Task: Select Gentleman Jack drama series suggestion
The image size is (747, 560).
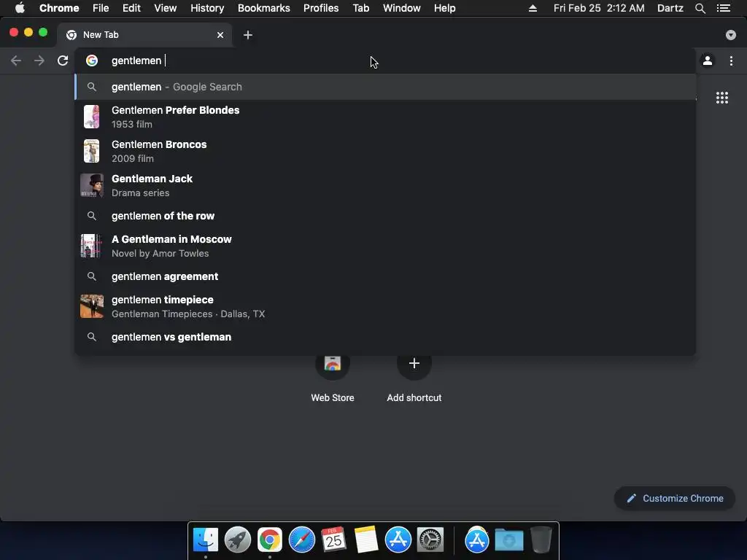Action: tap(385, 185)
